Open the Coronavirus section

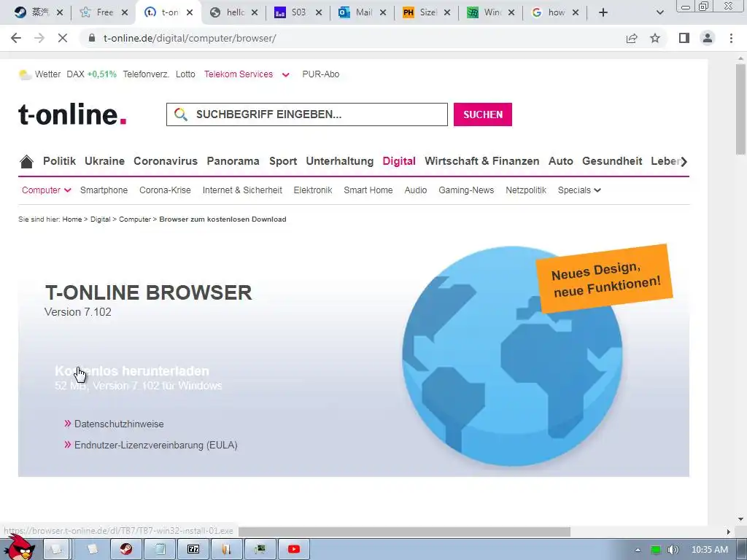coord(166,161)
